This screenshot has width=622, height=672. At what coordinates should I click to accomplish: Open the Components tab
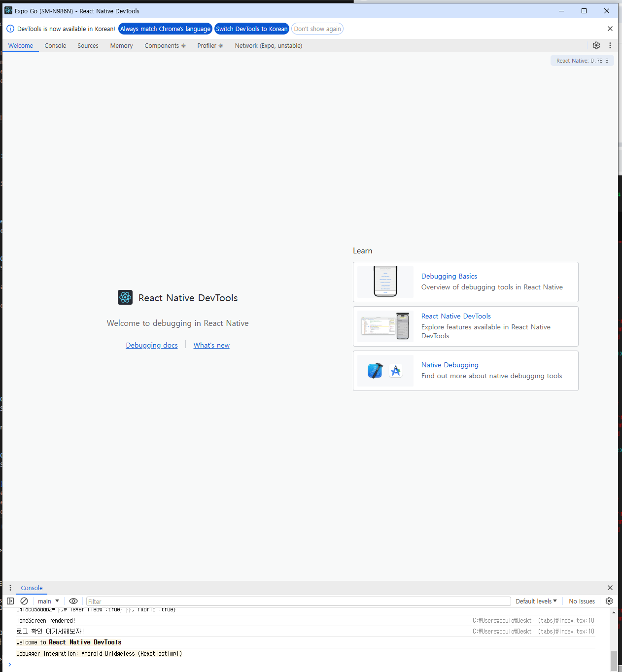click(x=165, y=45)
